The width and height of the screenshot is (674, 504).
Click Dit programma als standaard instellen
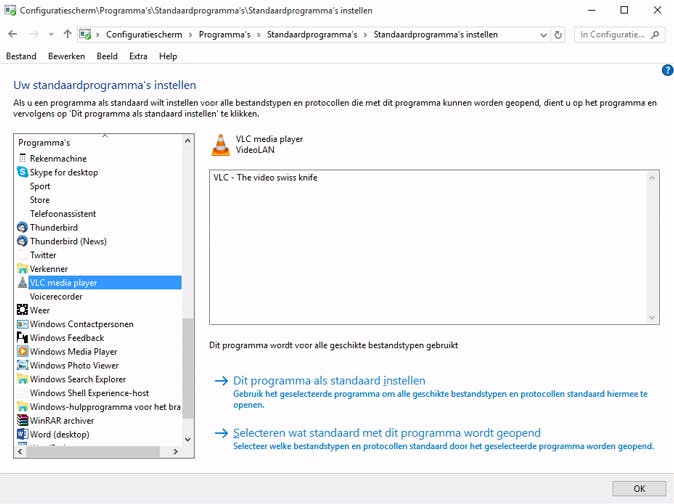[x=329, y=381]
